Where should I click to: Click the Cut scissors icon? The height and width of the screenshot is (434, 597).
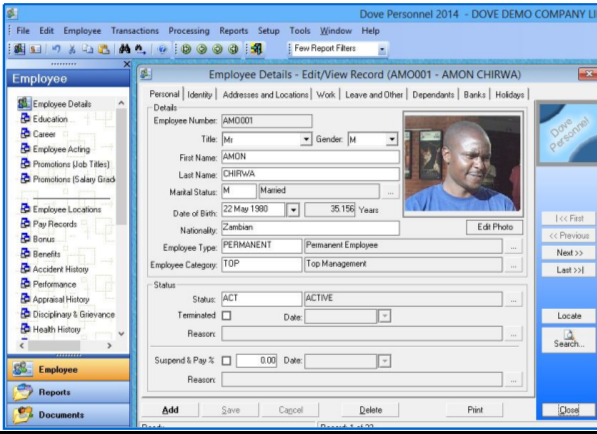click(72, 49)
